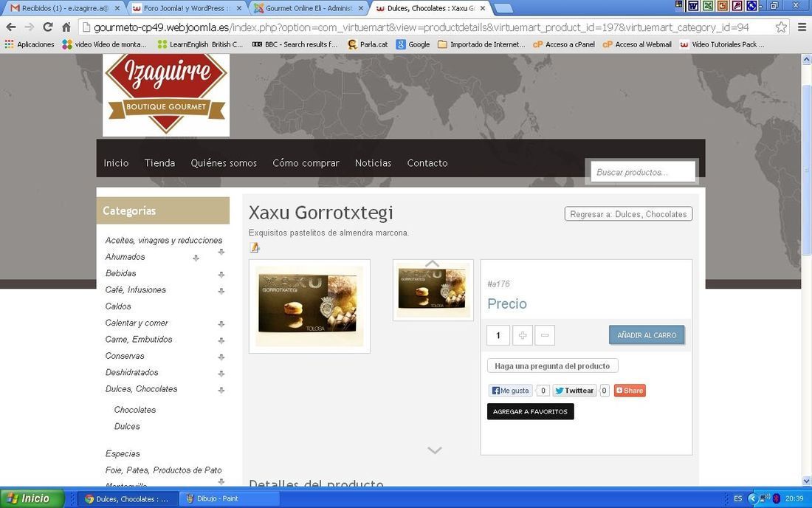812x508 pixels.
Task: Open the browser home page icon
Action: [66, 27]
